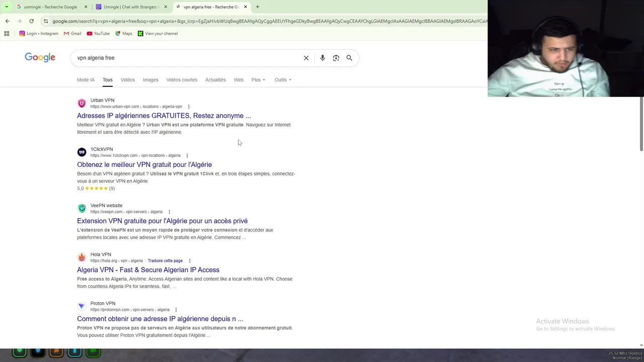The height and width of the screenshot is (362, 644).
Task: Open the YouTube bookmark
Action: (x=98, y=34)
